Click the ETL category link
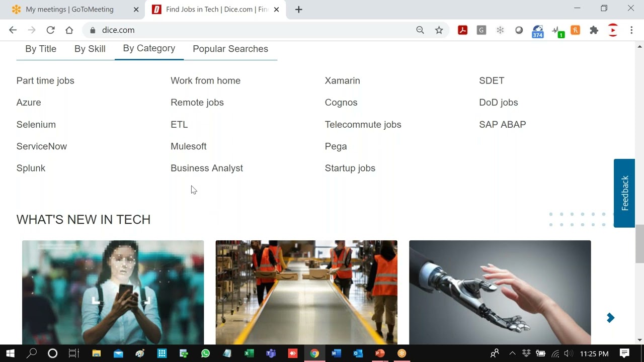This screenshot has width=644, height=362. click(179, 125)
